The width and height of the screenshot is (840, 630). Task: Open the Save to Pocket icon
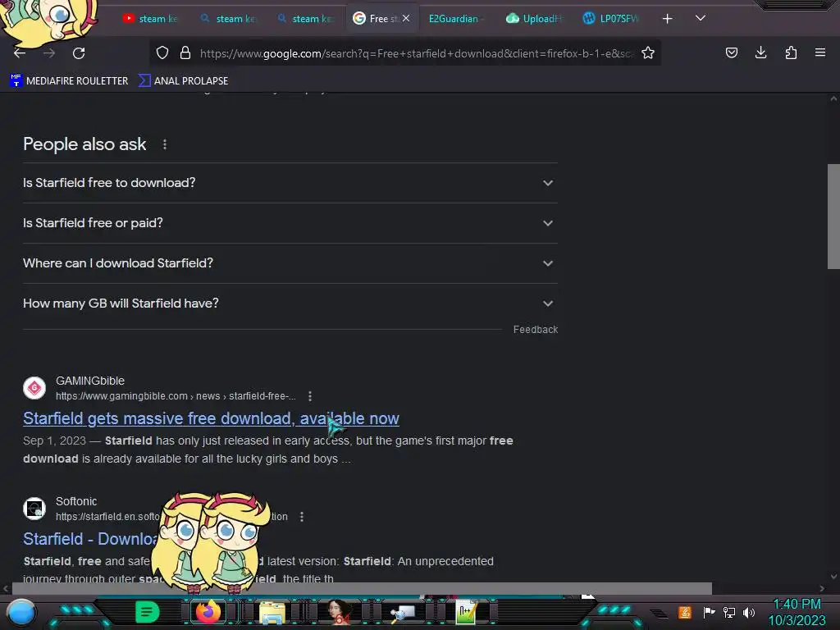tap(731, 52)
